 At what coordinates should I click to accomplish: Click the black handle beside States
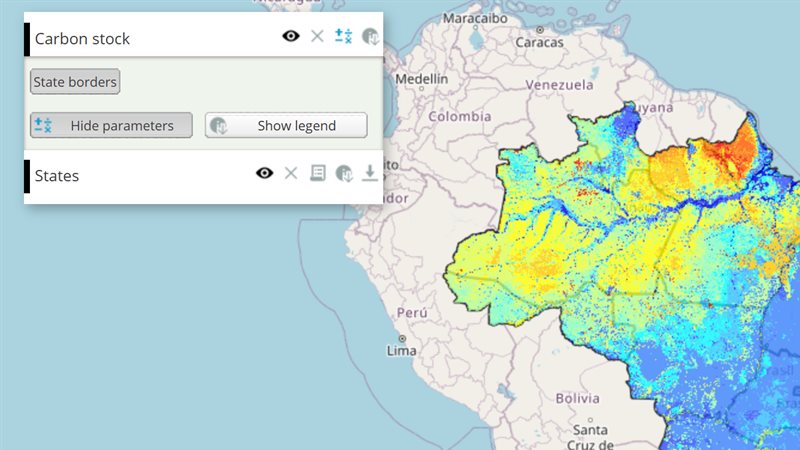coord(27,177)
